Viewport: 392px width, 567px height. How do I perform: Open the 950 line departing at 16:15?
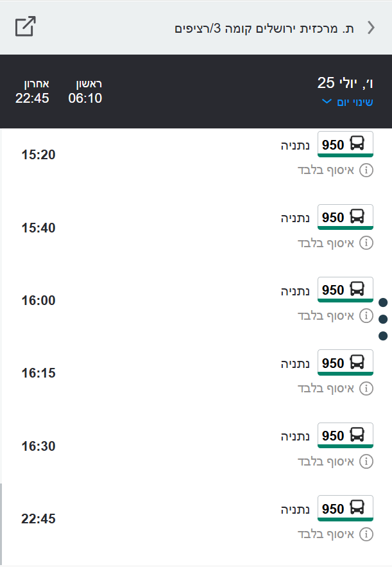[345, 363]
